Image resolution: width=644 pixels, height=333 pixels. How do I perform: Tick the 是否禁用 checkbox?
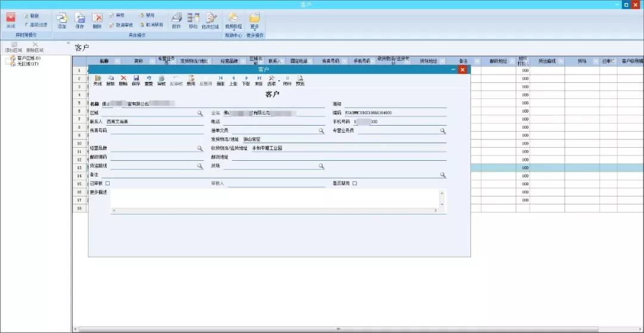click(354, 183)
